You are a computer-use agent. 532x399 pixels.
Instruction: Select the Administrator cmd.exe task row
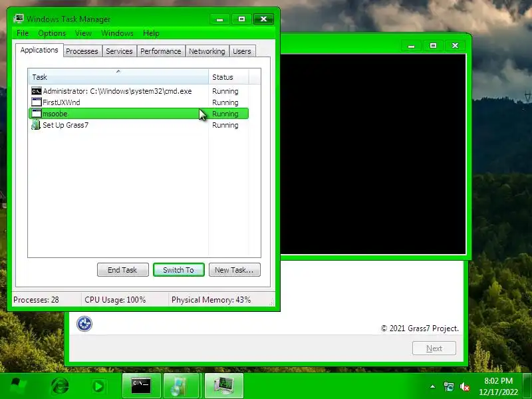tap(138, 91)
